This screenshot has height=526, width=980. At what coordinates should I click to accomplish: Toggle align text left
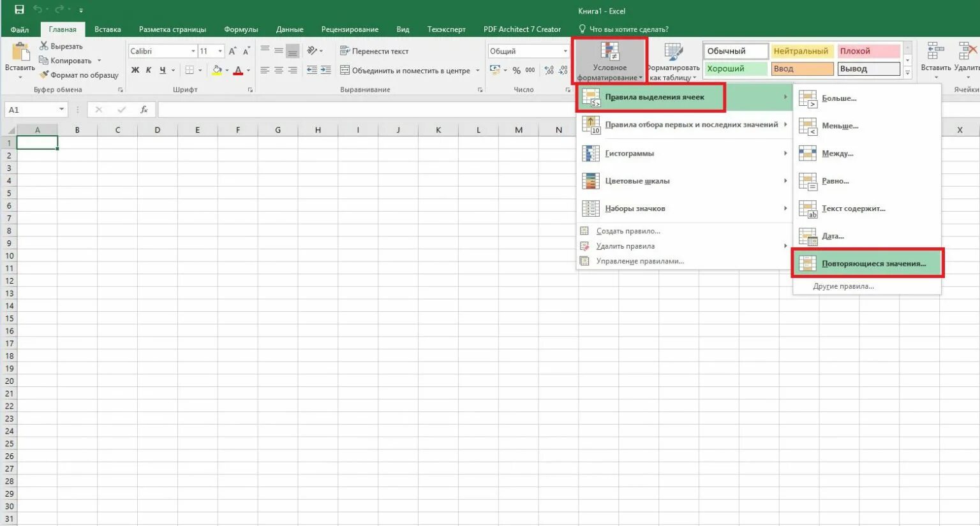[265, 70]
